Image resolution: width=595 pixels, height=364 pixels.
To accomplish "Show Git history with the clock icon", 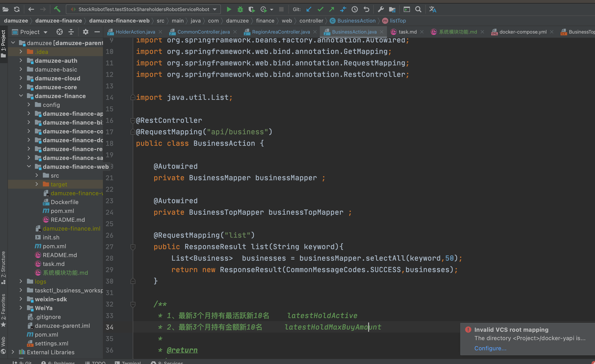I will [354, 9].
